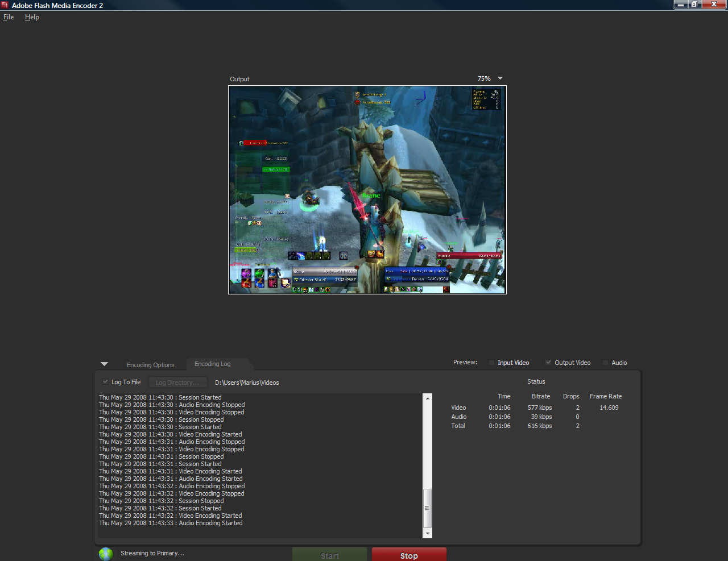Toggle the Log To File checkbox

(x=105, y=382)
